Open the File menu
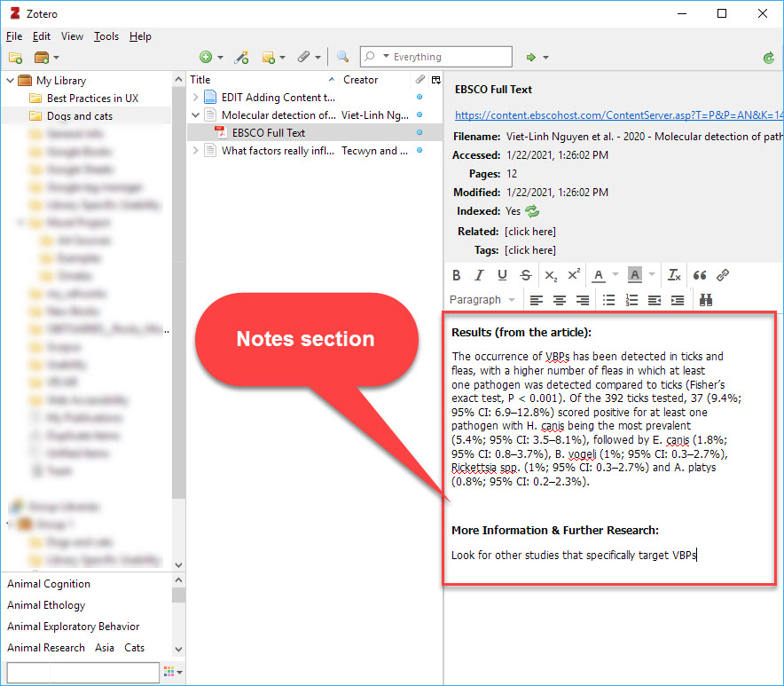Viewport: 784px width, 686px height. pos(14,36)
